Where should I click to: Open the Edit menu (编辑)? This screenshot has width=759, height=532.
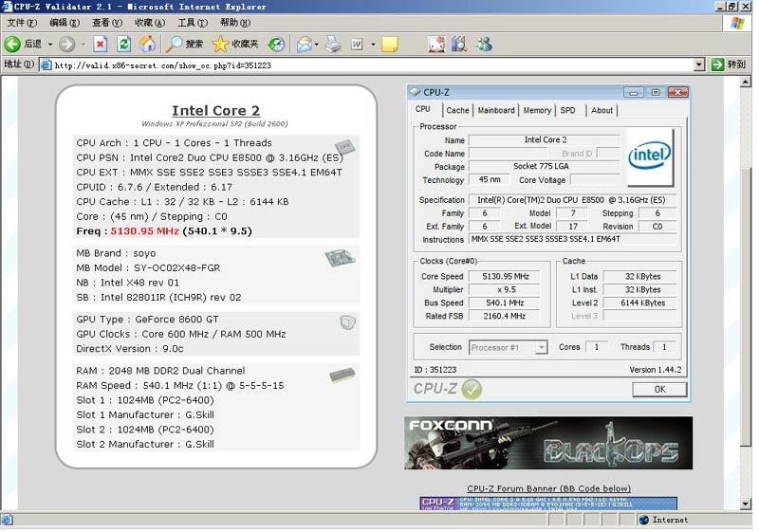tap(65, 23)
